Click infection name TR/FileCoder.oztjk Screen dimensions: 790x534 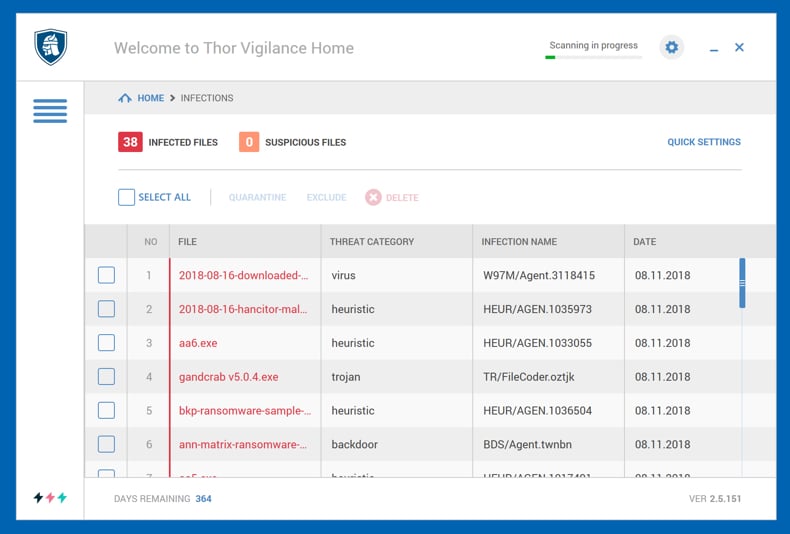tap(529, 377)
